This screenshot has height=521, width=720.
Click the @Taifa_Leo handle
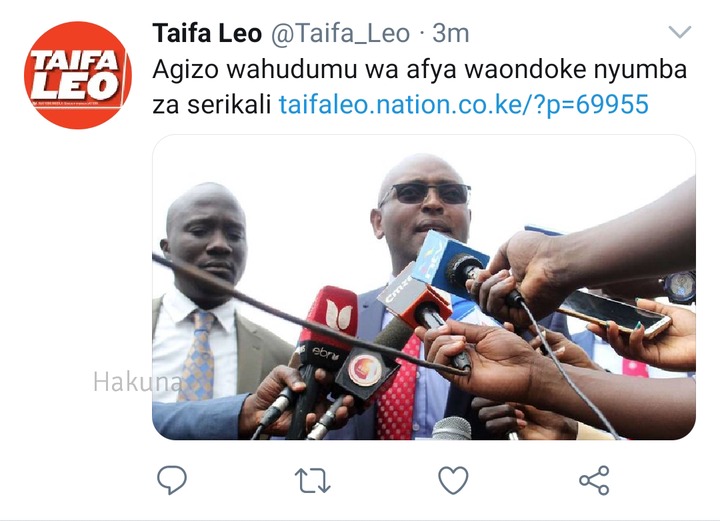tap(340, 34)
